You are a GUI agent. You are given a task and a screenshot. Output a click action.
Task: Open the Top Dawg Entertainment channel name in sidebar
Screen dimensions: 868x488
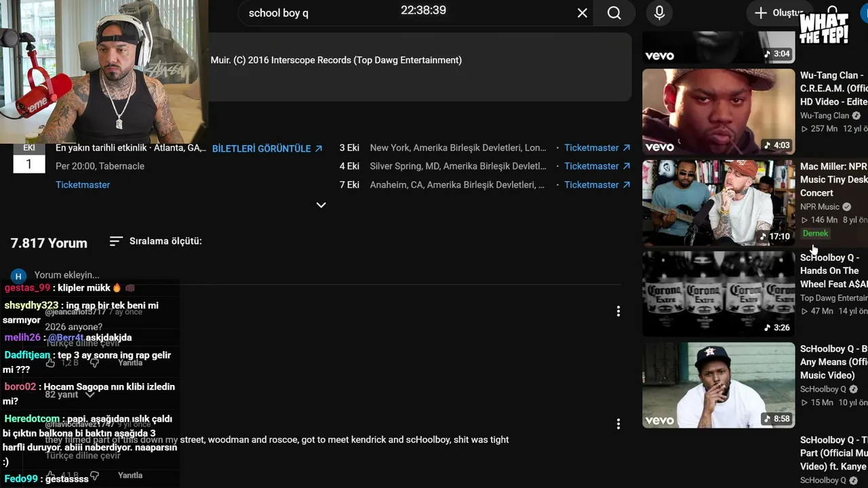point(834,298)
